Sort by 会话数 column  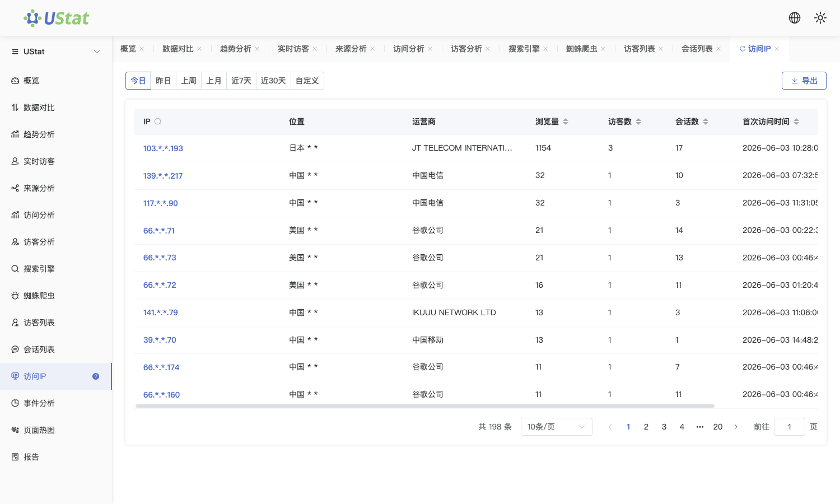click(706, 122)
